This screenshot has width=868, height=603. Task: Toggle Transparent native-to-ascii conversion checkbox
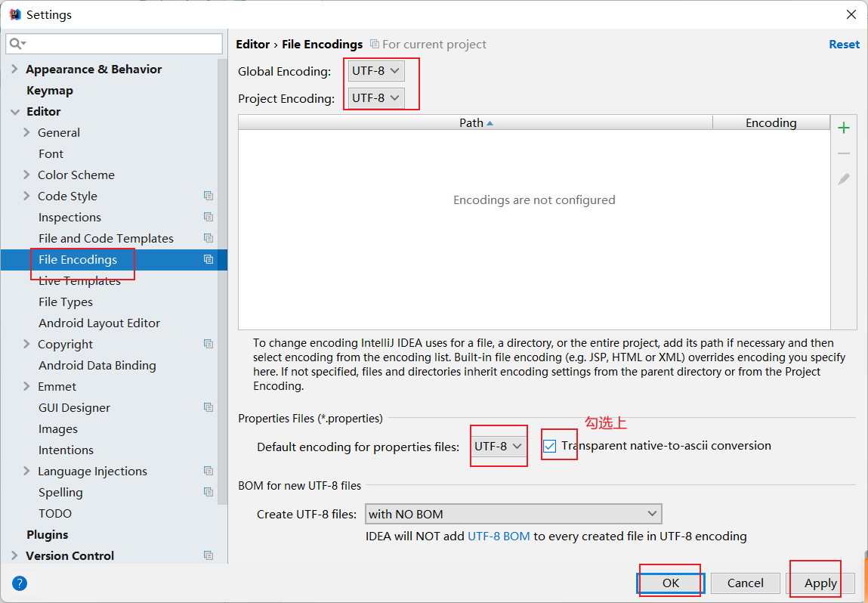[550, 446]
